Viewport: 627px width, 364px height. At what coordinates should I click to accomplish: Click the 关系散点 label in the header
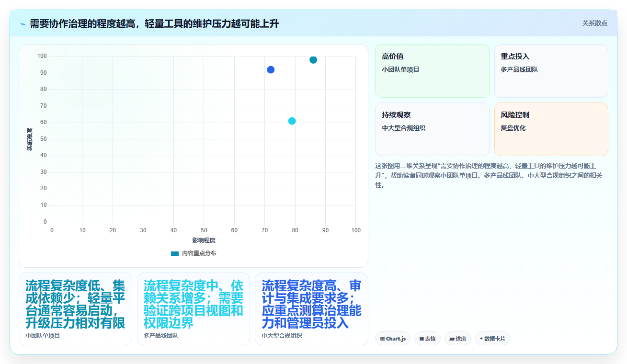pos(594,23)
